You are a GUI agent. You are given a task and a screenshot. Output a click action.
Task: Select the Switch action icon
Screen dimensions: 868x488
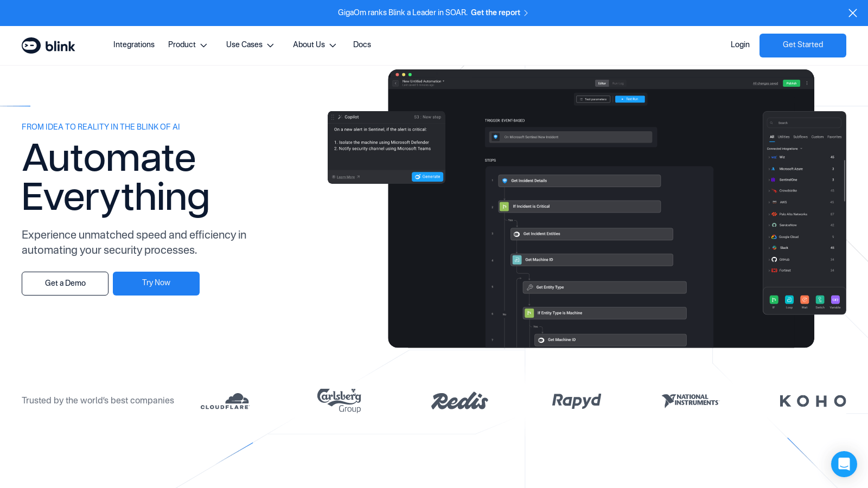820,300
